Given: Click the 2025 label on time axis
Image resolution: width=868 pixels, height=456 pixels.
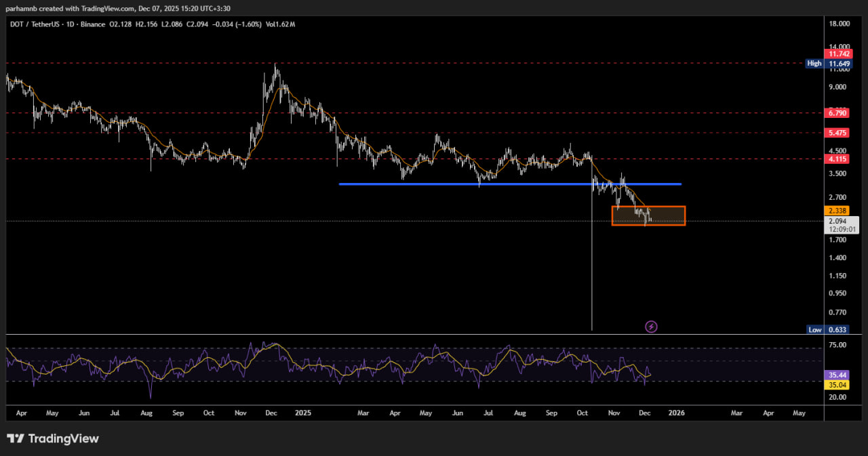Looking at the screenshot, I should tap(302, 412).
